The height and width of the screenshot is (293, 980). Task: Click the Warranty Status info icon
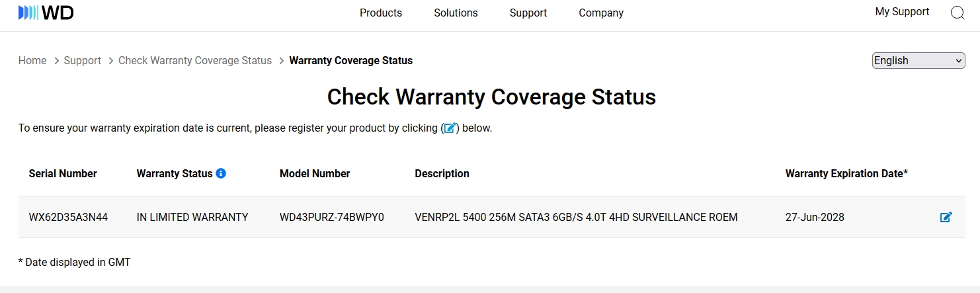[221, 173]
